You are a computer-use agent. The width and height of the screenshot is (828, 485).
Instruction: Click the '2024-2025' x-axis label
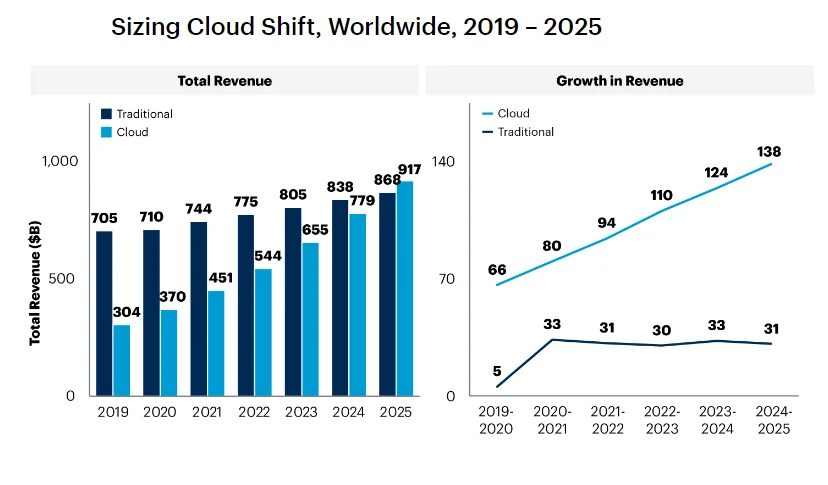click(774, 421)
